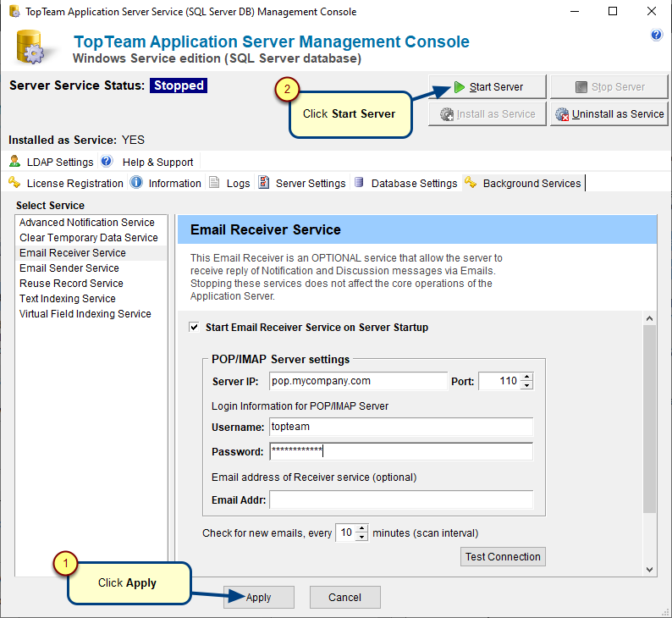Select Advanced Notification Service in list

coord(91,223)
